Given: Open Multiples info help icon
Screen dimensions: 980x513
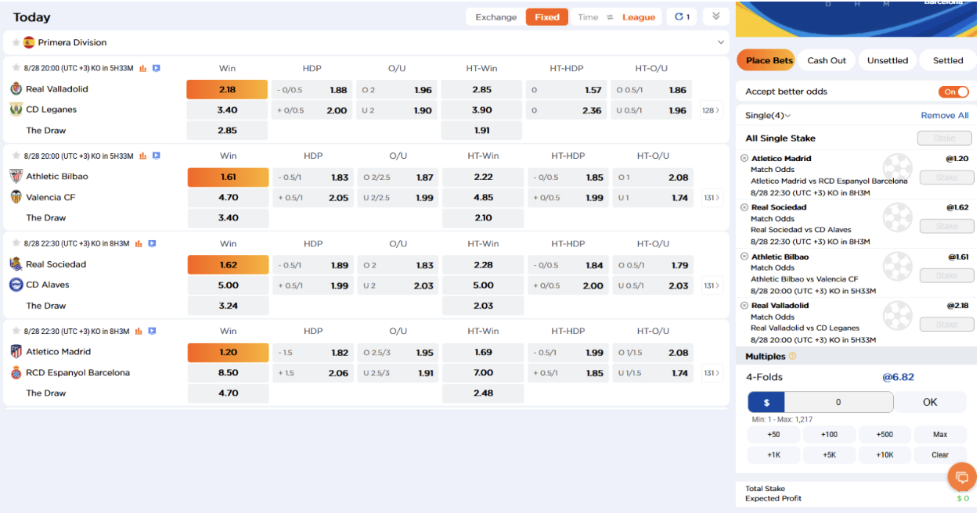Looking at the screenshot, I should point(793,357).
